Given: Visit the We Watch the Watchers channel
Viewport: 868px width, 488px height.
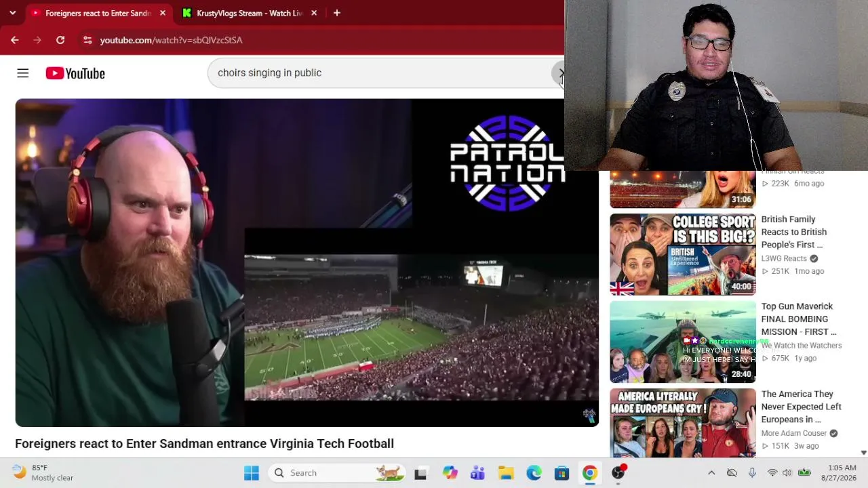Looking at the screenshot, I should tap(801, 346).
